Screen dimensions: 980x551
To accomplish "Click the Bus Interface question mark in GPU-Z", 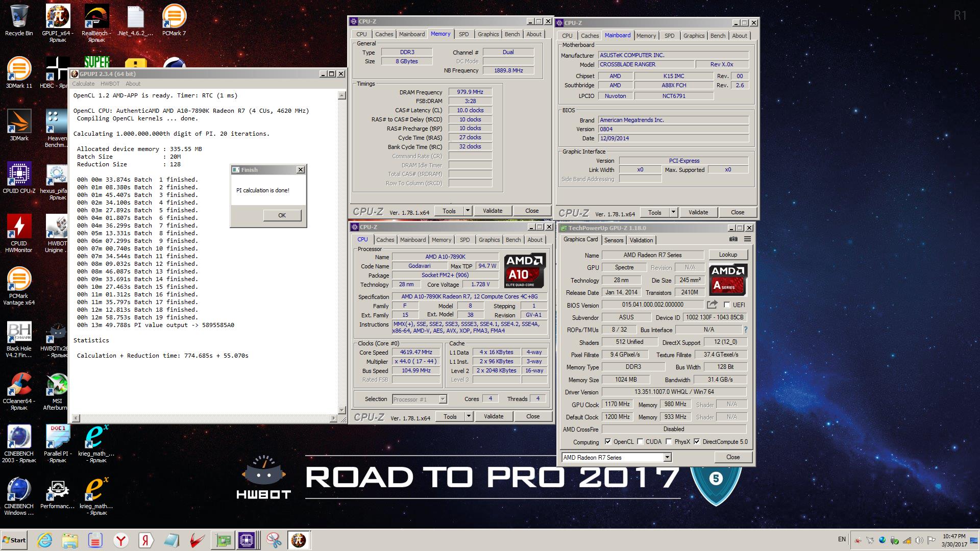I will click(745, 330).
